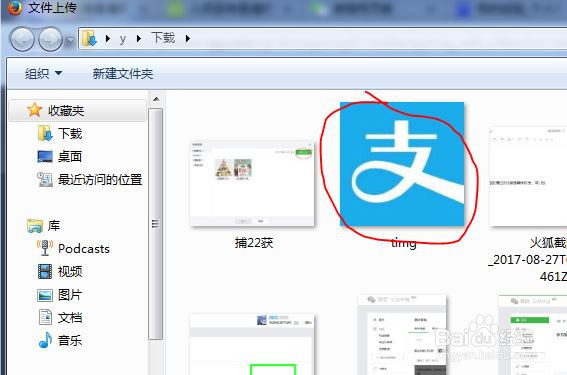Expand the arrow after 下载 in the address bar

tap(188, 38)
